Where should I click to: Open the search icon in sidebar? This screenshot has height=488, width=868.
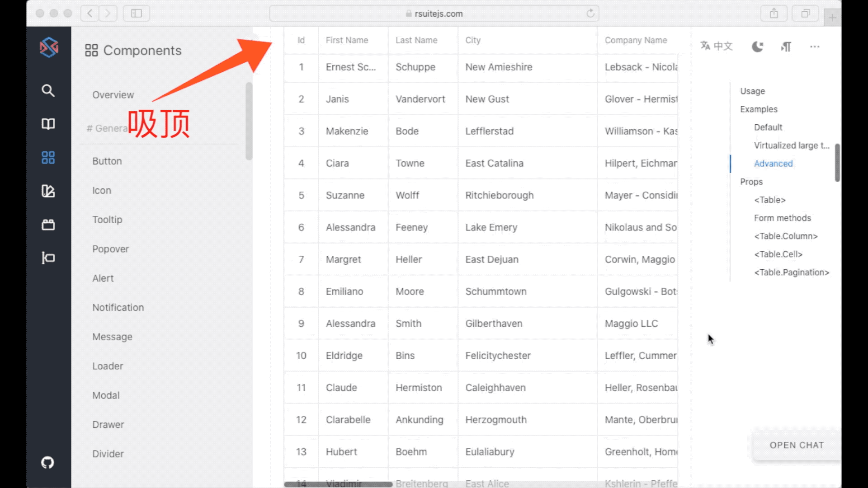click(x=47, y=90)
